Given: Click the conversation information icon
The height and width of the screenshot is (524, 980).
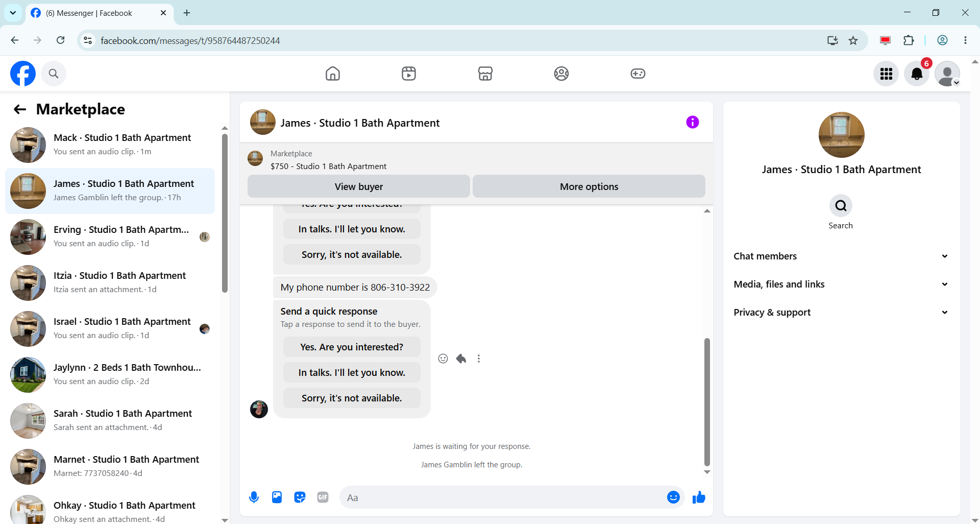Looking at the screenshot, I should click(x=693, y=122).
